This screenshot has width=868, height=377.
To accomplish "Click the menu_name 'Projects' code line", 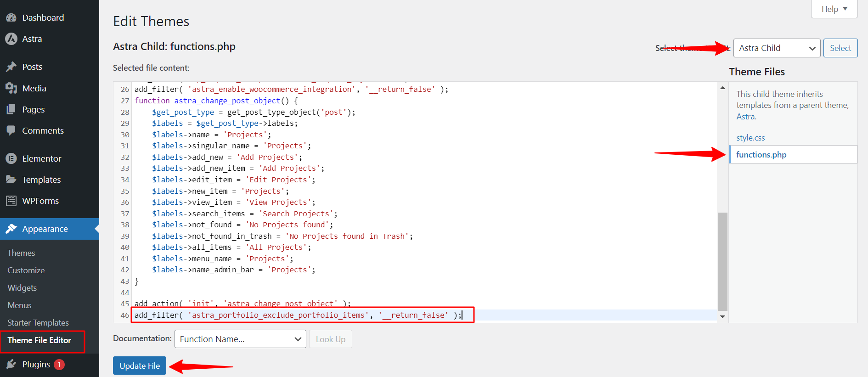I will point(222,259).
